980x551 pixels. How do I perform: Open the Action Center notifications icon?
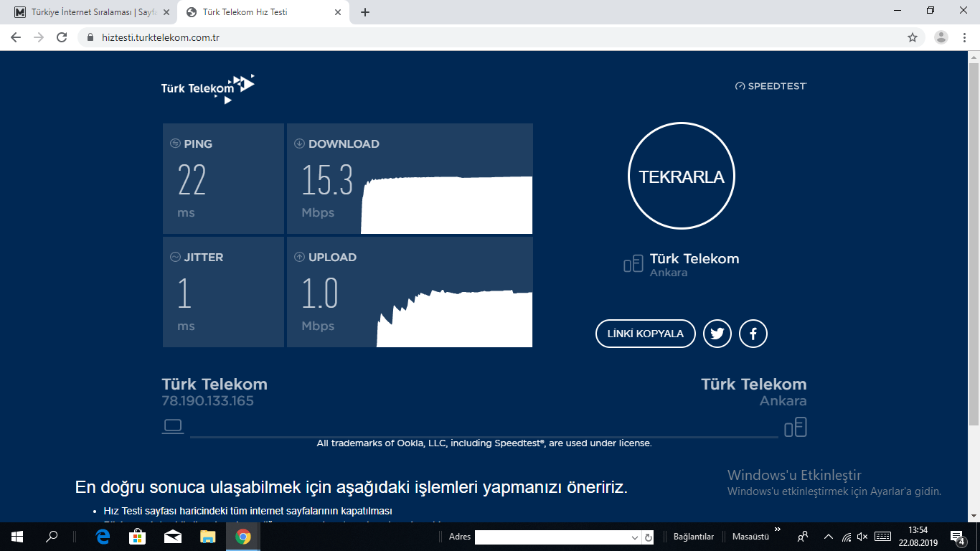(959, 537)
